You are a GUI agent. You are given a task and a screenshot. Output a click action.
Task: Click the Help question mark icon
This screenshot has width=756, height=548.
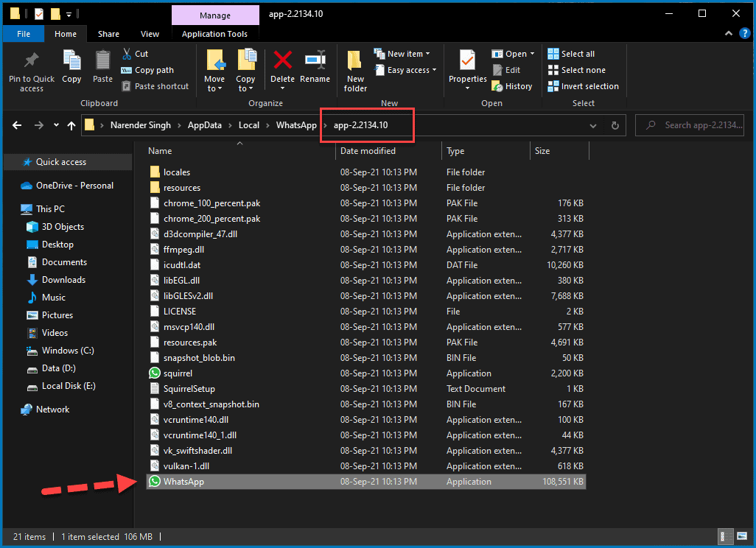(x=745, y=33)
